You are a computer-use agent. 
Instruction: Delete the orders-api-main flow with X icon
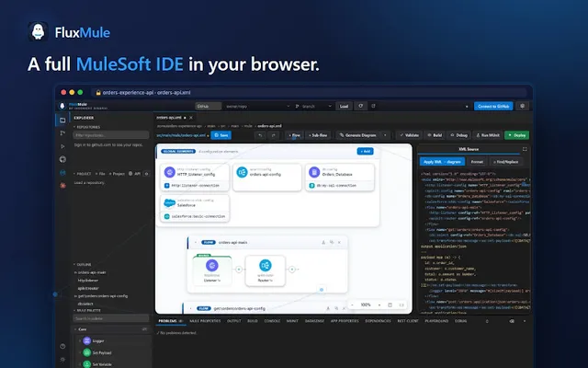click(339, 243)
